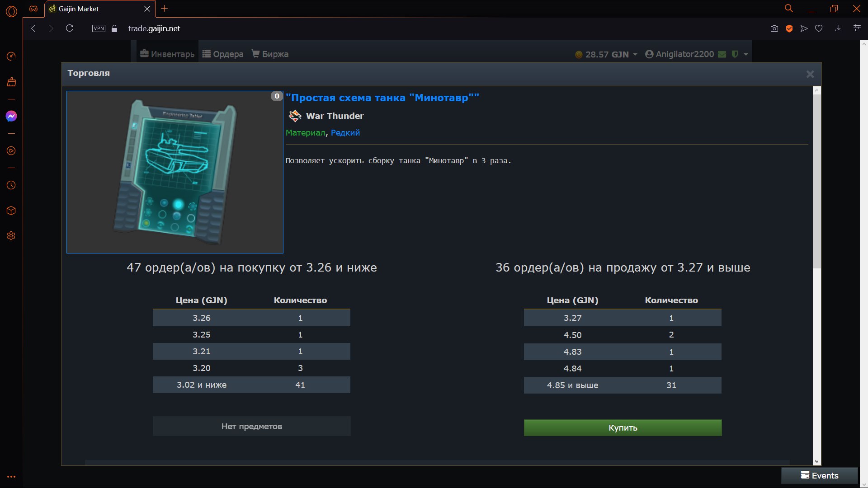
Task: Go back to previous page
Action: tap(33, 28)
